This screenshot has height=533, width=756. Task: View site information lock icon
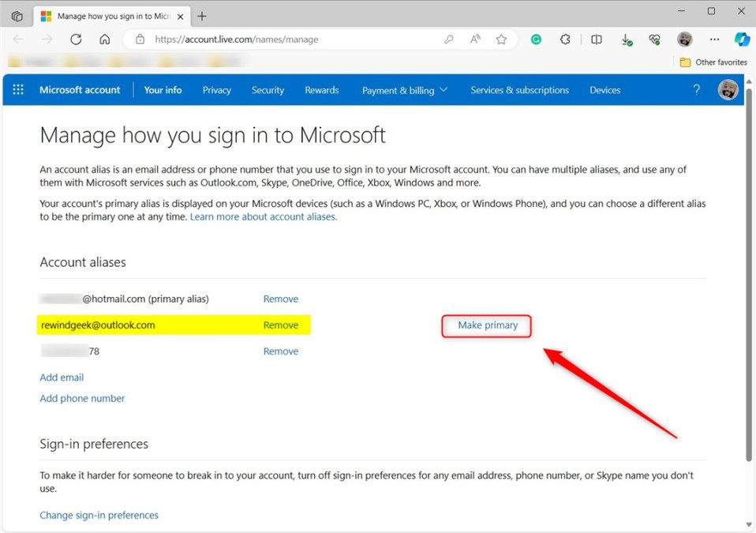(x=140, y=39)
